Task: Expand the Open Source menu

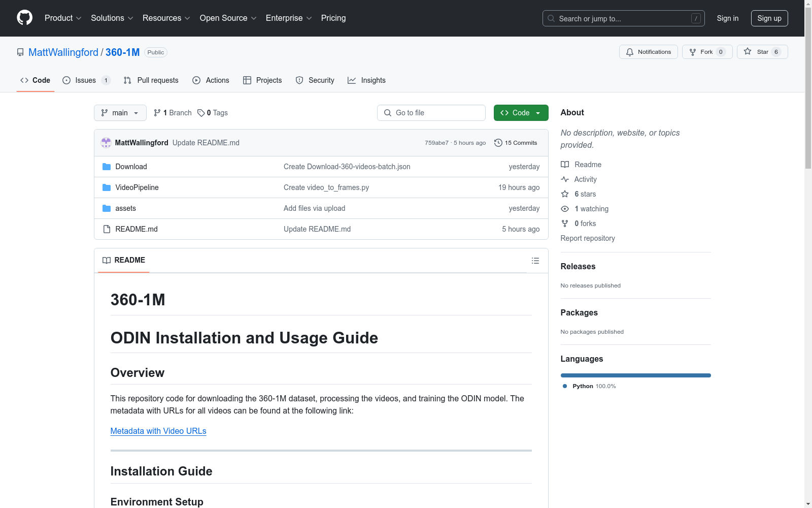Action: click(228, 18)
